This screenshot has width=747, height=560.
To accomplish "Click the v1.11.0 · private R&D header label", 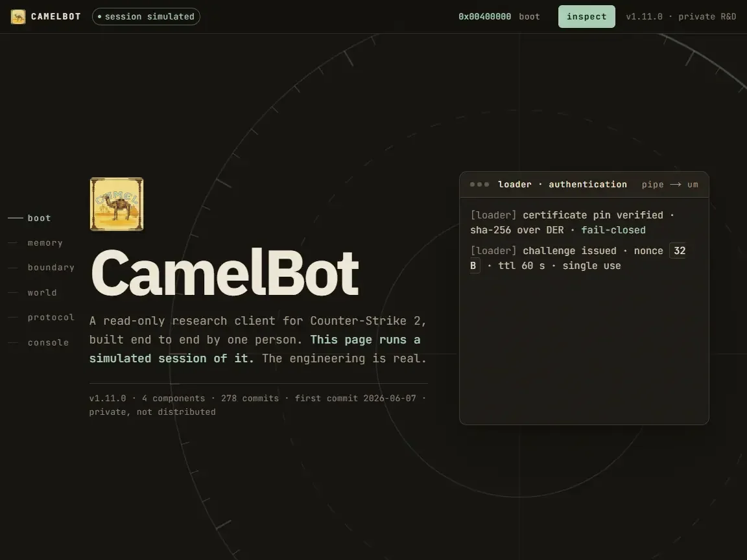I will coord(681,17).
